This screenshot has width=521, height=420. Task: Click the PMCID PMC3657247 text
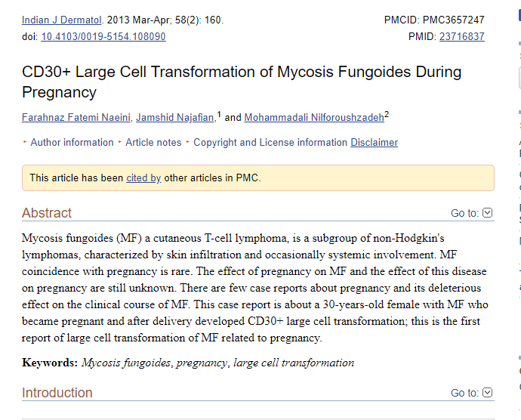(434, 20)
